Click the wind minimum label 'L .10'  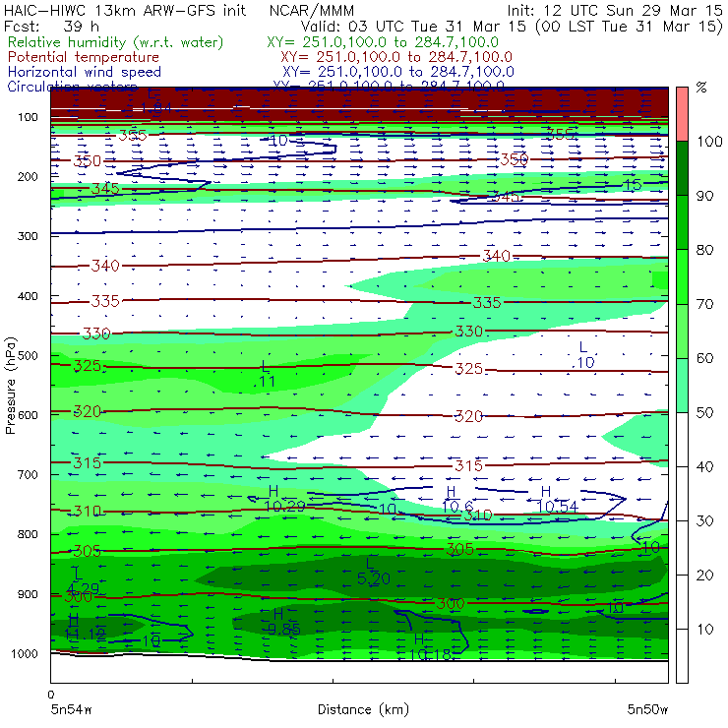(583, 355)
